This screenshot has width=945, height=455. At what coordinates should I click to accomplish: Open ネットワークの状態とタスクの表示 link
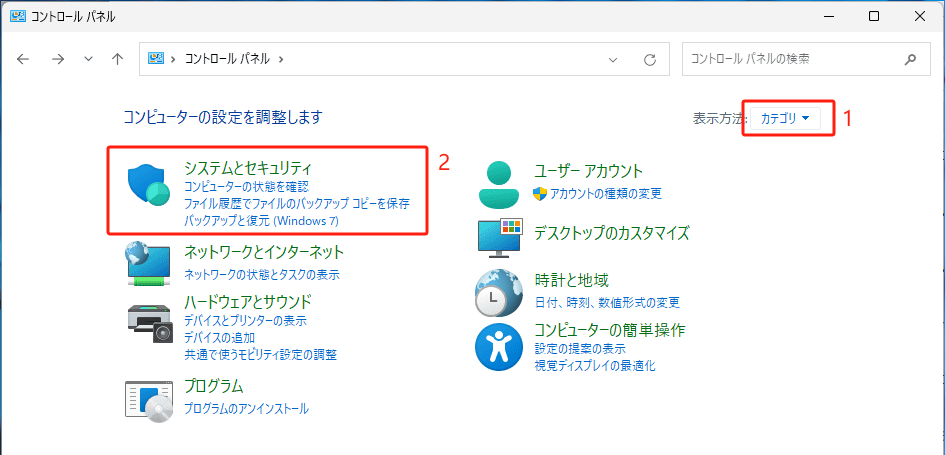point(262,275)
